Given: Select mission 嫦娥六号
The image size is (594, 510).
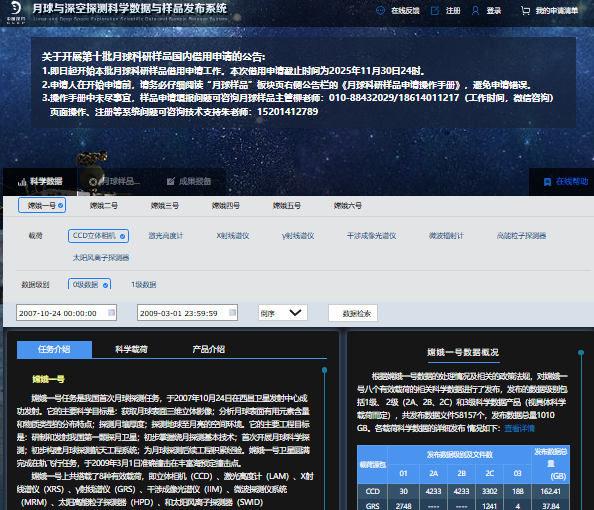Looking at the screenshot, I should coord(347,205).
